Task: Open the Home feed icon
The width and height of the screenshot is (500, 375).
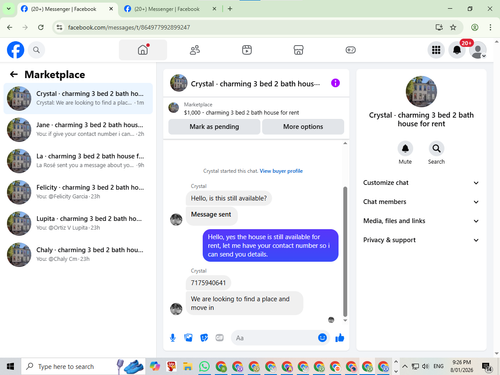Action: click(x=143, y=50)
